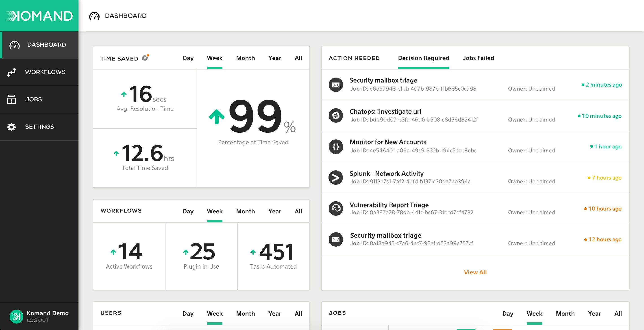The width and height of the screenshot is (644, 330).
Task: Click the Splunk arrow icon
Action: click(336, 178)
